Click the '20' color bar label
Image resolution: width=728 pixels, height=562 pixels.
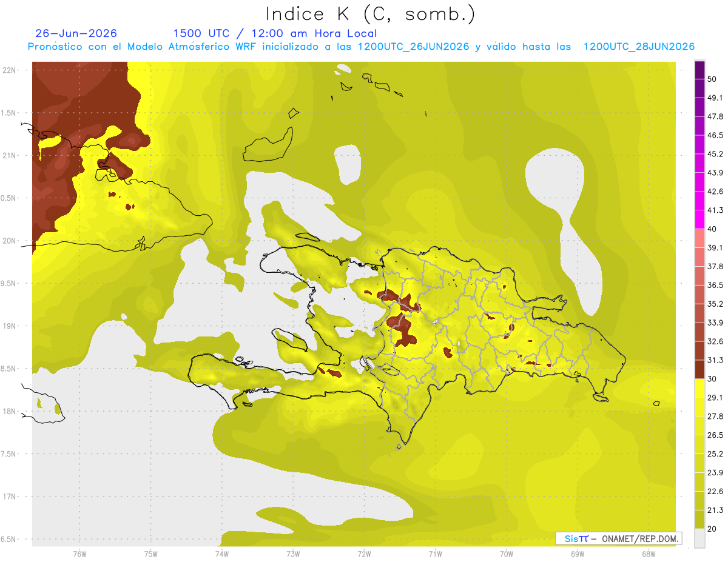tap(712, 529)
